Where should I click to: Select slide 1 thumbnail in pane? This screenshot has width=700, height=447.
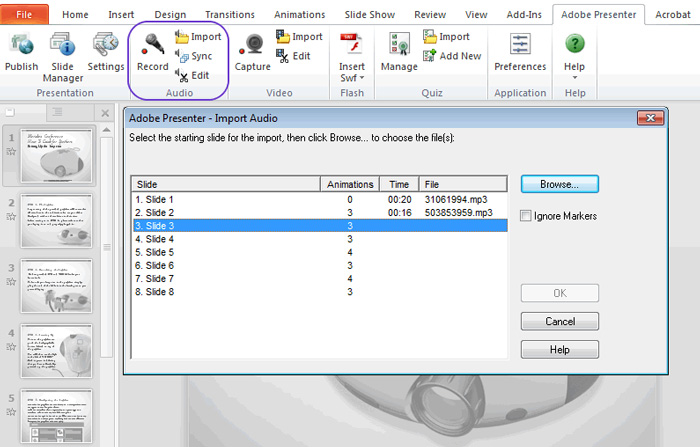click(x=56, y=156)
